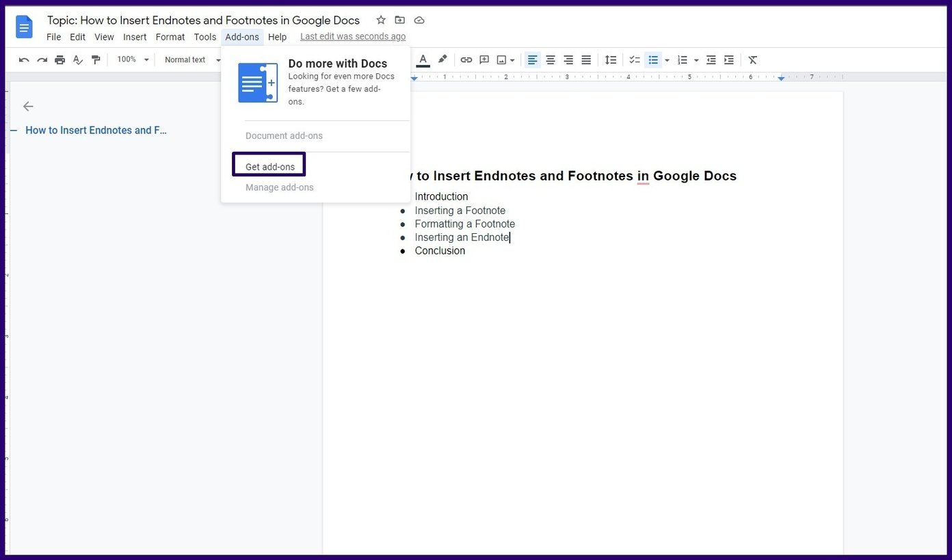The width and height of the screenshot is (952, 560).
Task: Toggle right align
Action: coord(568,60)
